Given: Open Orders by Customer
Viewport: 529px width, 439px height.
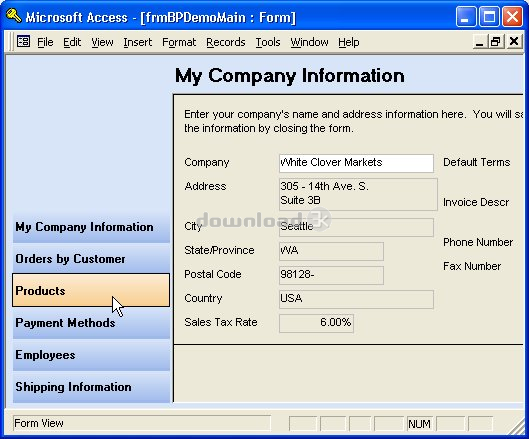Looking at the screenshot, I should (x=91, y=259).
